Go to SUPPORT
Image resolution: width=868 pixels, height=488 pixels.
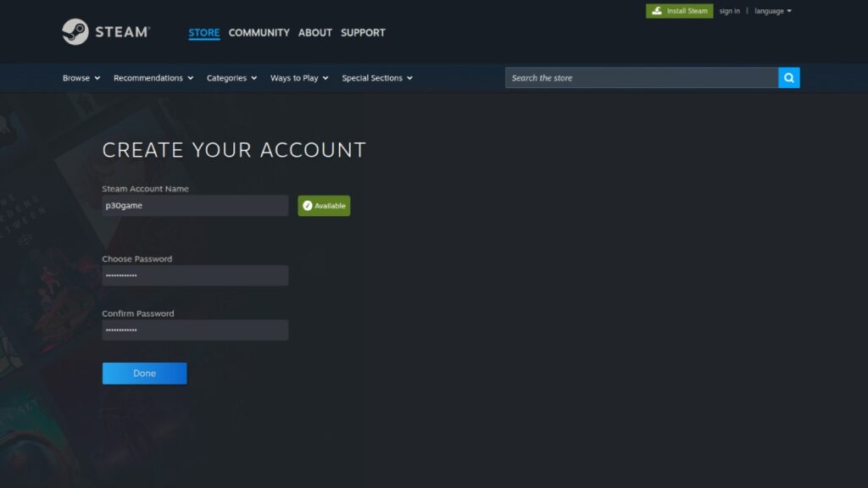pyautogui.click(x=363, y=33)
